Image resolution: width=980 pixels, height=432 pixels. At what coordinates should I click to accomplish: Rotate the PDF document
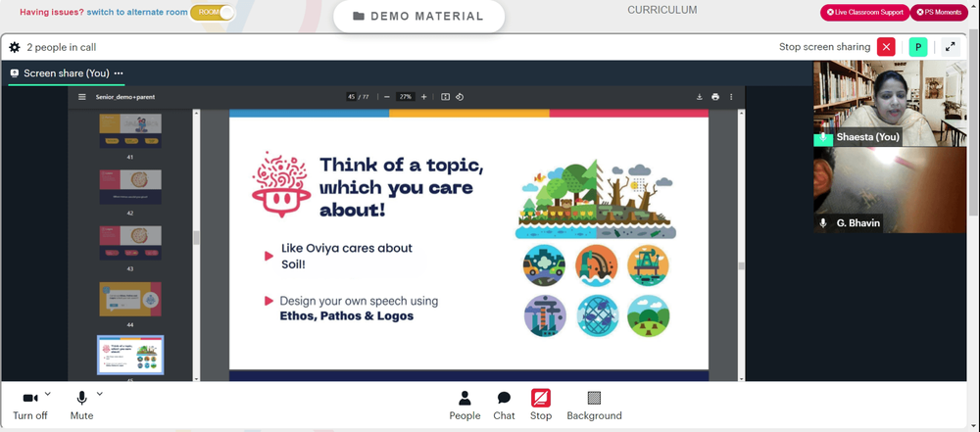[x=460, y=97]
